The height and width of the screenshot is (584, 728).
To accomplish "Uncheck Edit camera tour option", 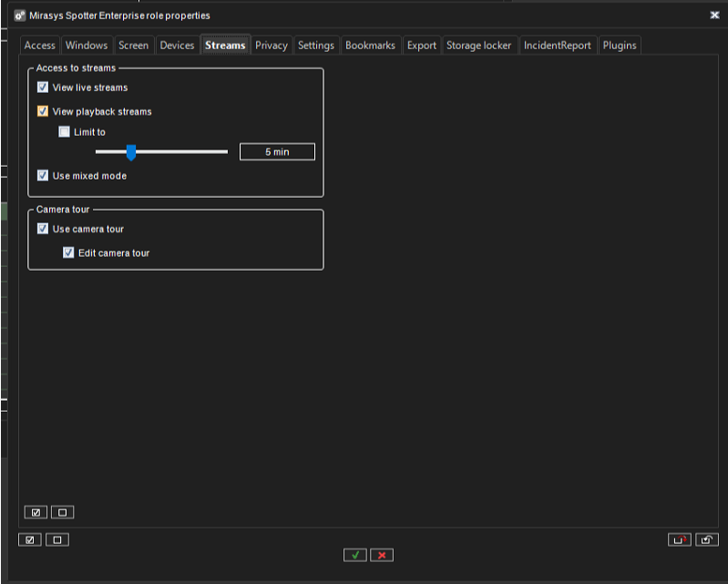I will [68, 252].
